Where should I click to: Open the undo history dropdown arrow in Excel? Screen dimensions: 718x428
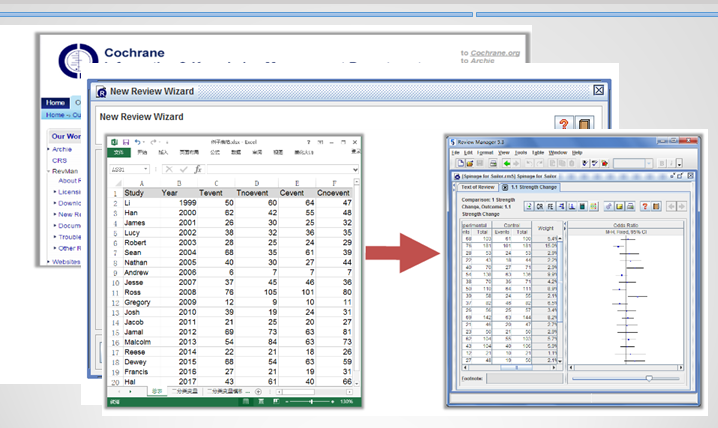(x=144, y=142)
